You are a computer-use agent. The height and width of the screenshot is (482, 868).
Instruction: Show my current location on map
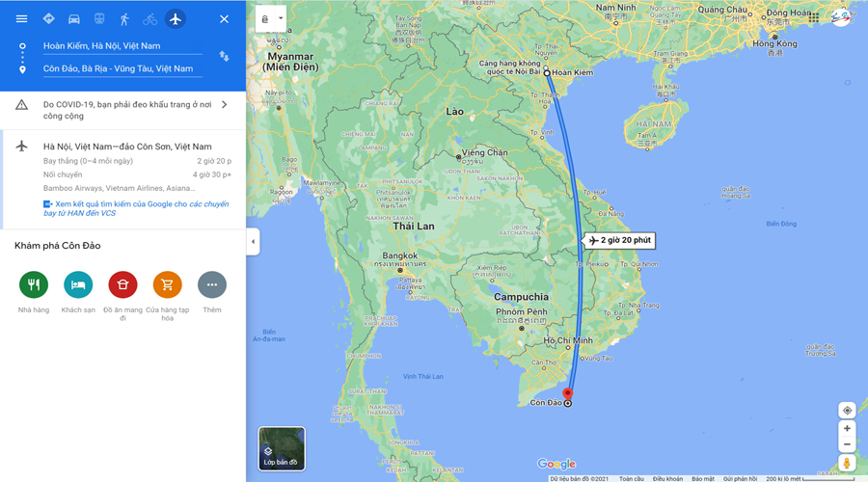pos(847,411)
